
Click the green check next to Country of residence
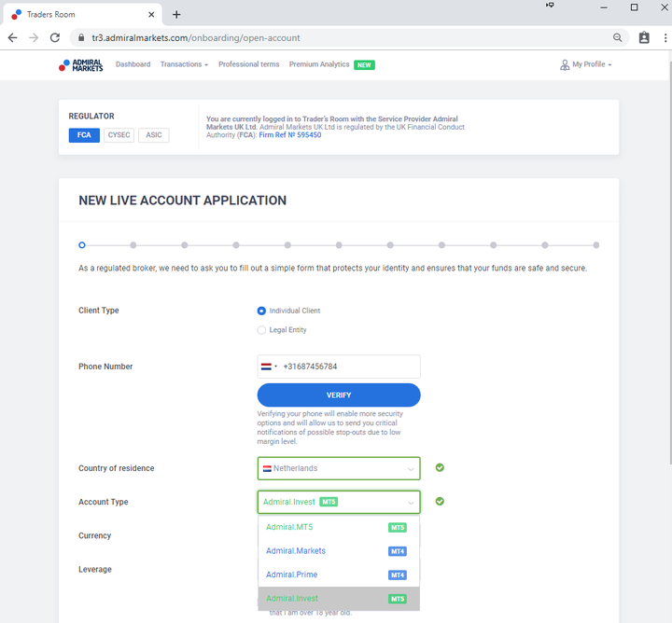(x=440, y=467)
